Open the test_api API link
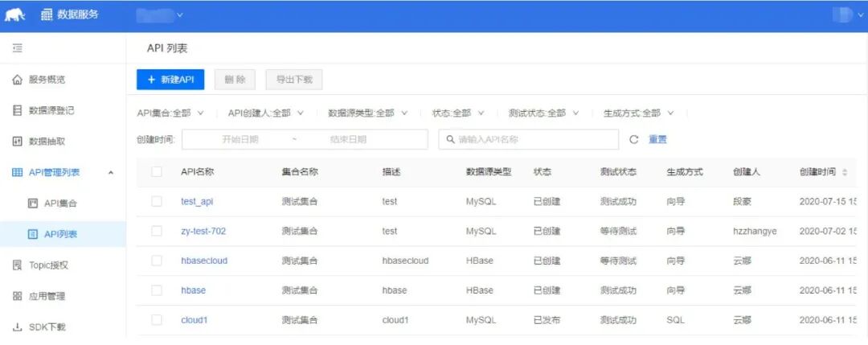 click(x=197, y=202)
